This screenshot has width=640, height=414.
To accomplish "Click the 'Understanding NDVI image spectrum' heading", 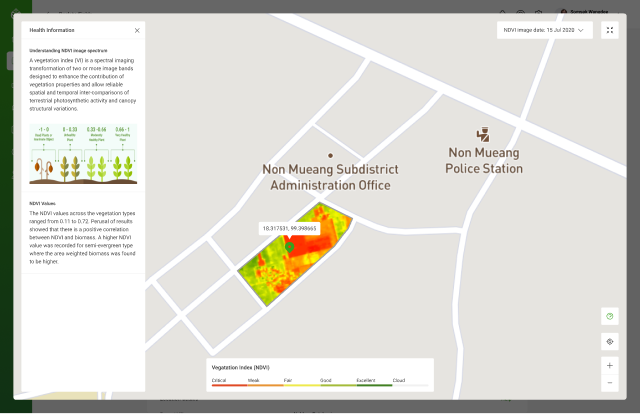I will (68, 51).
